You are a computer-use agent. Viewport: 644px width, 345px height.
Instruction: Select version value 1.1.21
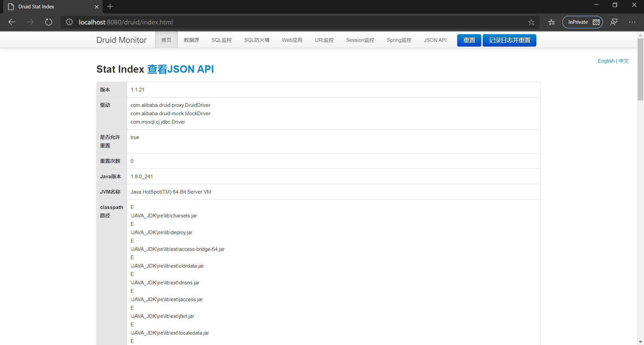138,90
